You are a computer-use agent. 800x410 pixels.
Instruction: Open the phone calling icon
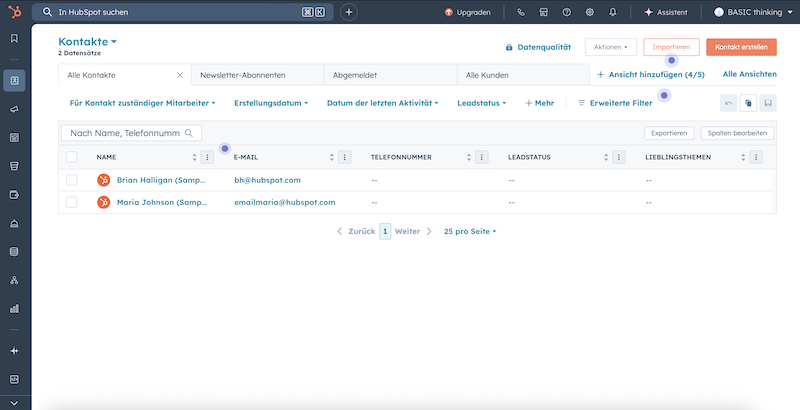pyautogui.click(x=520, y=12)
